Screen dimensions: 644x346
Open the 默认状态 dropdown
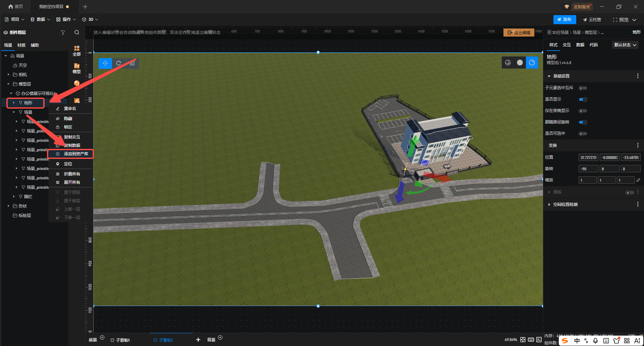pyautogui.click(x=625, y=45)
